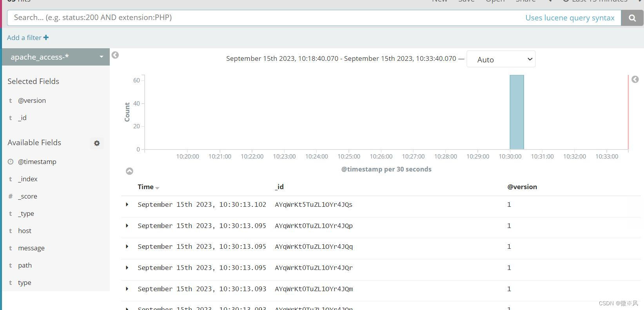The width and height of the screenshot is (644, 310).
Task: Select the _type available field
Action: tap(26, 213)
